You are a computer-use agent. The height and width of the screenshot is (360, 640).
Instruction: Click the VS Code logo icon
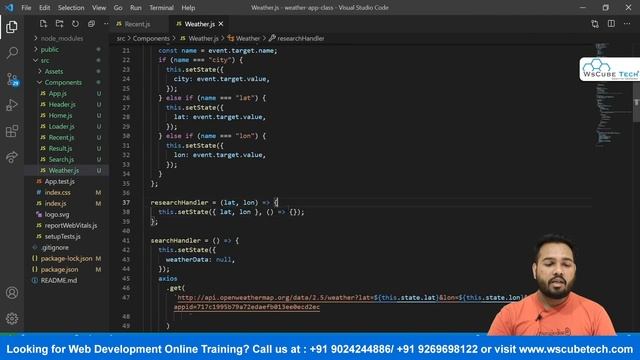9,7
